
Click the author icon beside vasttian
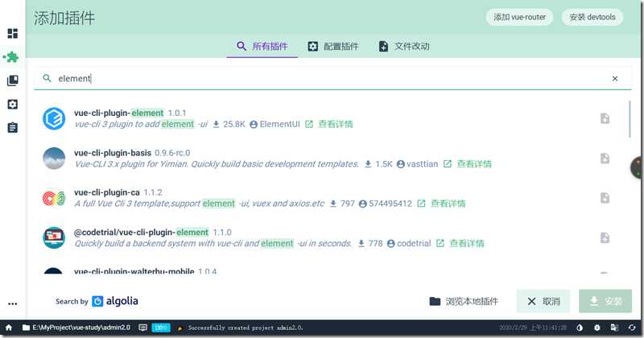[401, 164]
